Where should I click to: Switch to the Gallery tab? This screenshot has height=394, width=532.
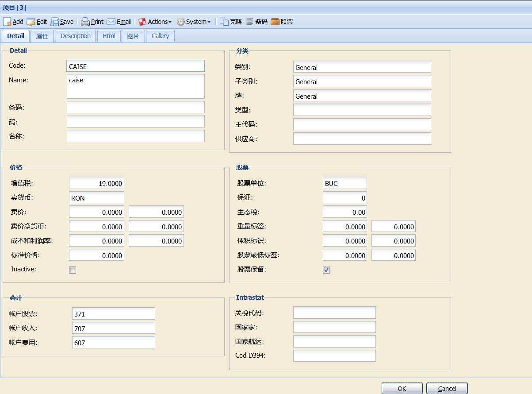point(160,36)
